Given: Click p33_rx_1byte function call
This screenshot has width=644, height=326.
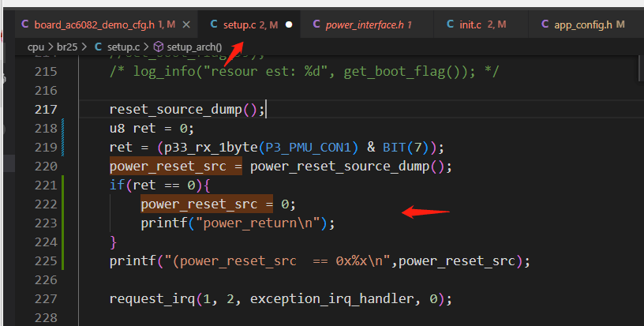Looking at the screenshot, I should pyautogui.click(x=211, y=148).
